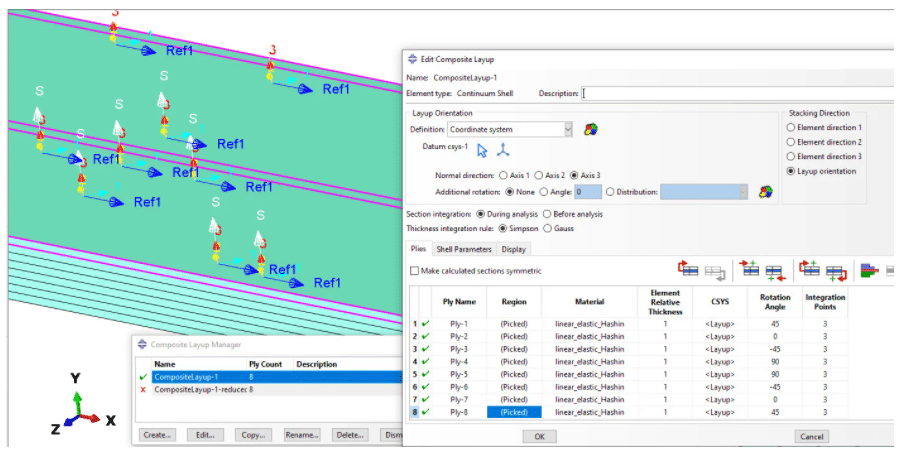Select Element direction 2 stacking direction
Viewport: 901px width, 454px height.
793,142
